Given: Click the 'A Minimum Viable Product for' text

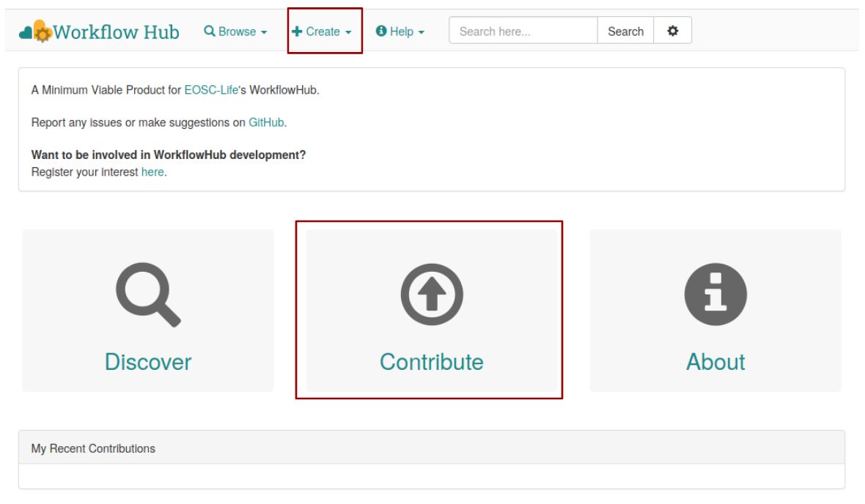Looking at the screenshot, I should point(106,90).
